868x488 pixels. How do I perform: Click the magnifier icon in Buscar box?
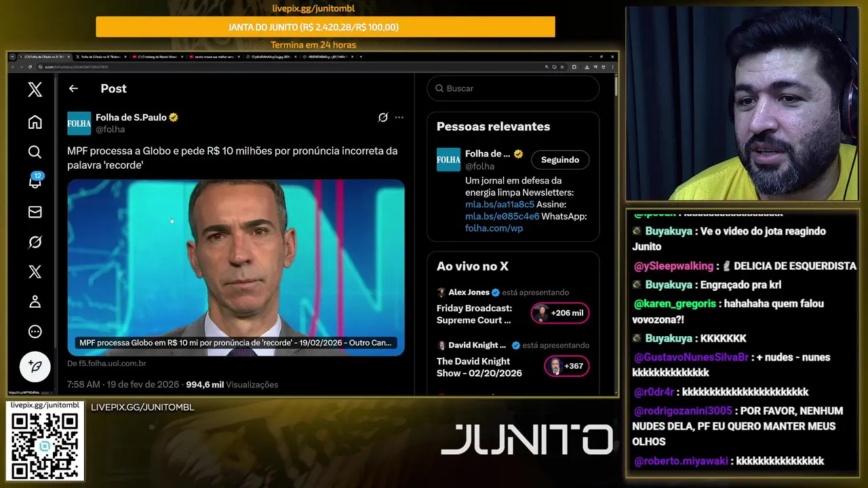(439, 89)
